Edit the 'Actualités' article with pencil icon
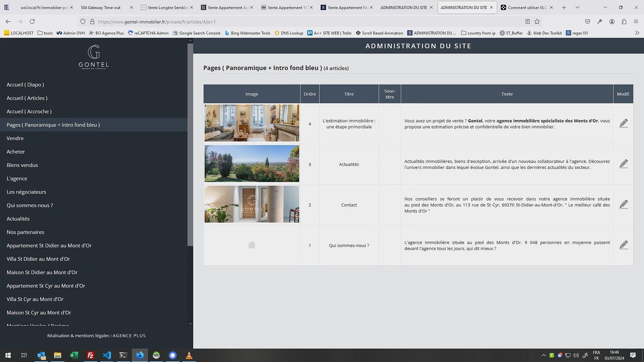Screen dimensions: 644x362 tap(623, 164)
